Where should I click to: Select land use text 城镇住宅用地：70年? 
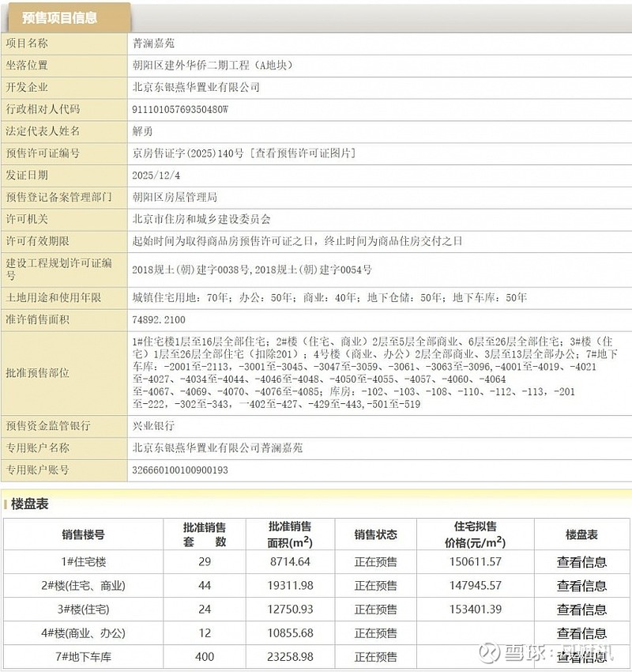(180, 297)
